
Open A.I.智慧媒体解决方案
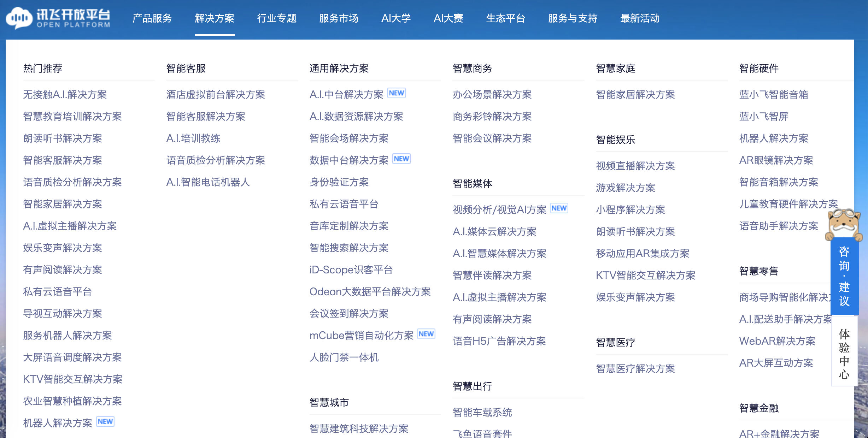tap(500, 254)
